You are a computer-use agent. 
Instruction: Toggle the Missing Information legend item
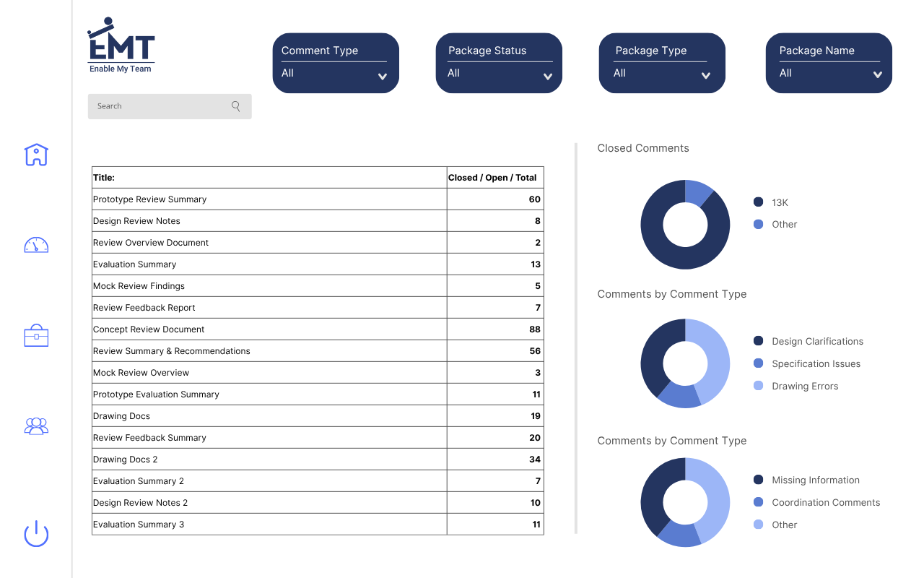coord(815,480)
